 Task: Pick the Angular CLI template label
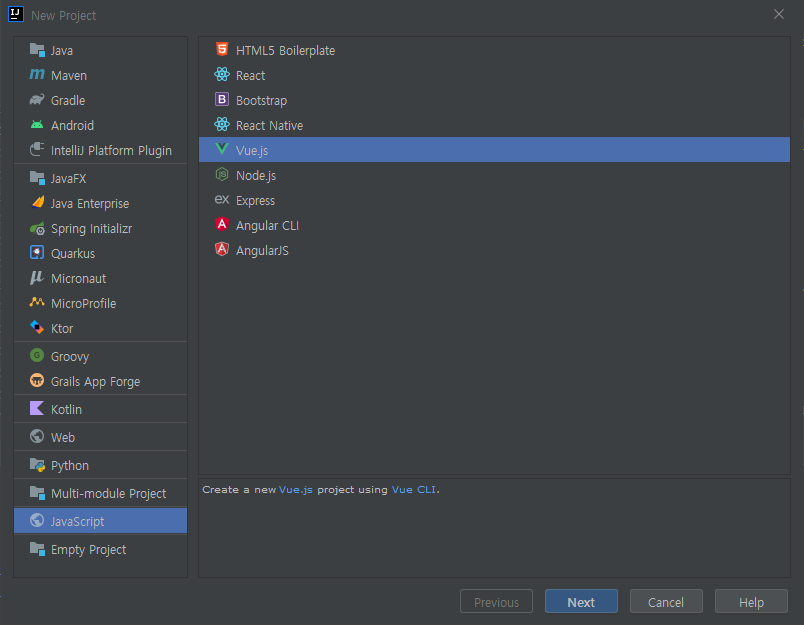(x=267, y=226)
